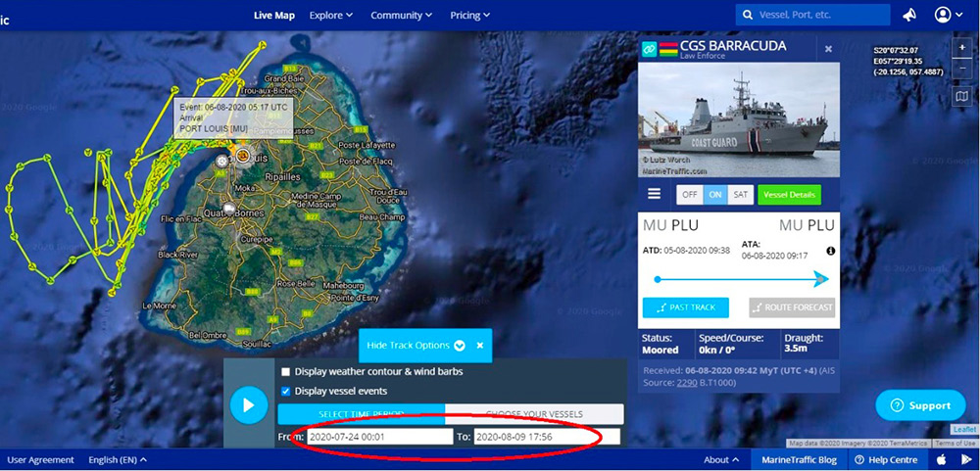Switch AIS source toggle to SAT
The image size is (980, 471).
pos(741,194)
